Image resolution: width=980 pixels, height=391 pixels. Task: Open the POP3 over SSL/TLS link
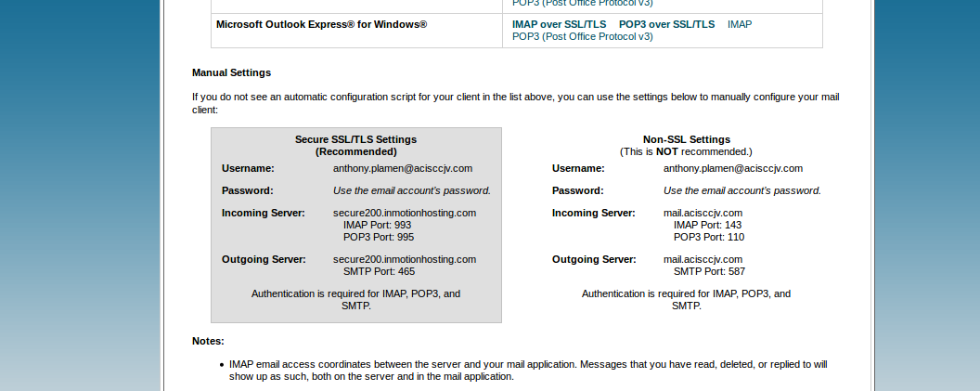coord(666,24)
